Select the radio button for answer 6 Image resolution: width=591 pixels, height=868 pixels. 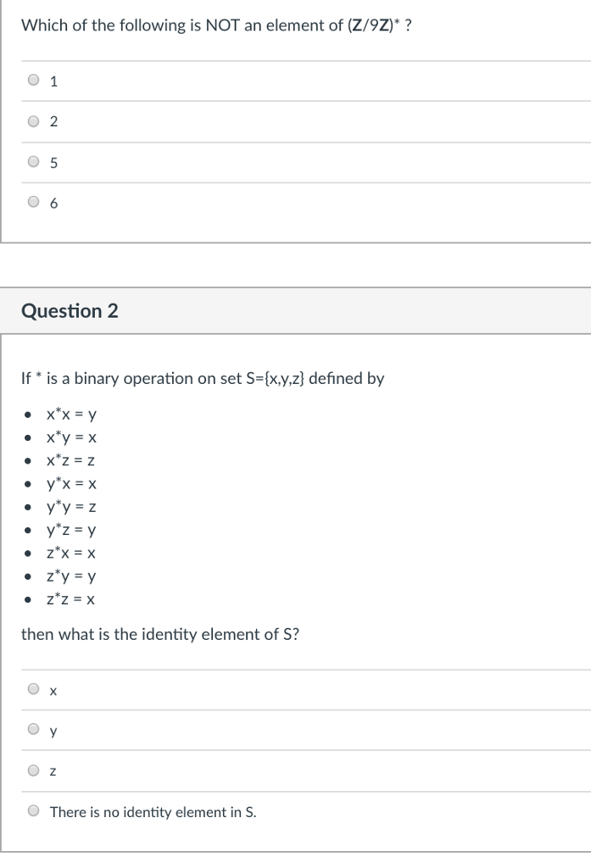(32, 202)
